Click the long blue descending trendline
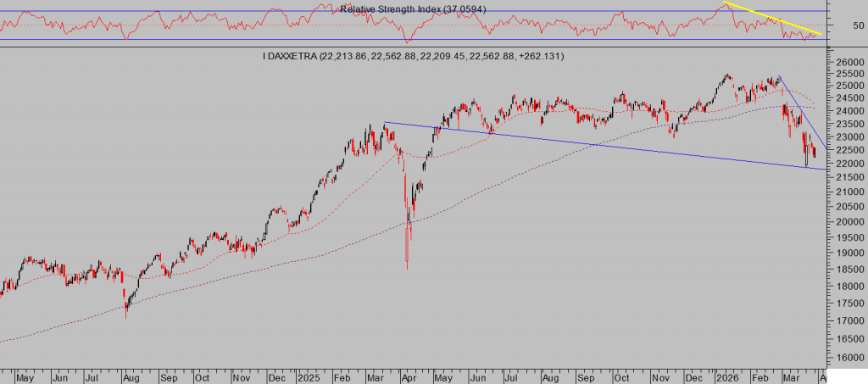The image size is (868, 384). (593, 145)
